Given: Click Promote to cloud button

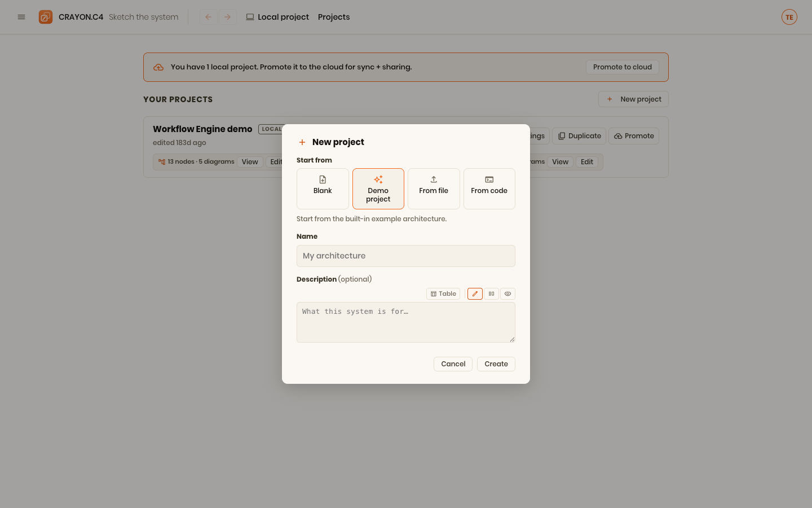Looking at the screenshot, I should click(x=623, y=67).
